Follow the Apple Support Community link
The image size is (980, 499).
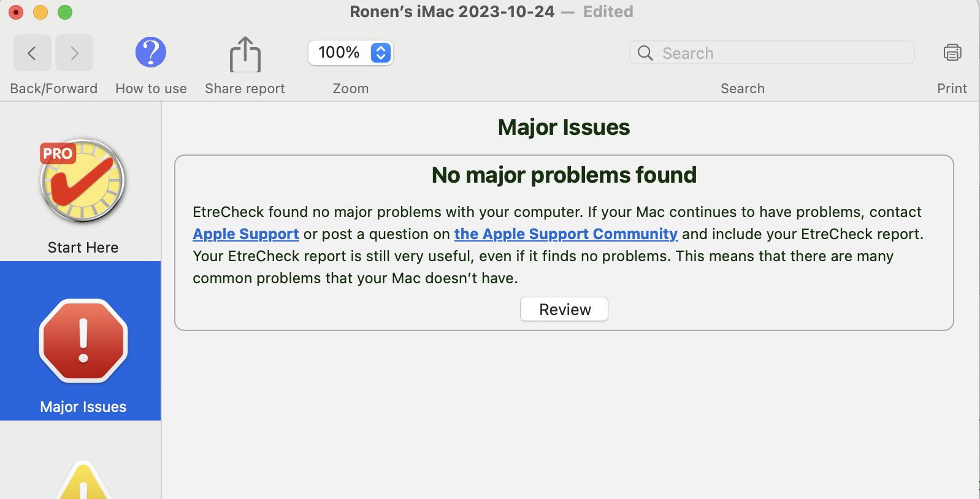pyautogui.click(x=565, y=234)
